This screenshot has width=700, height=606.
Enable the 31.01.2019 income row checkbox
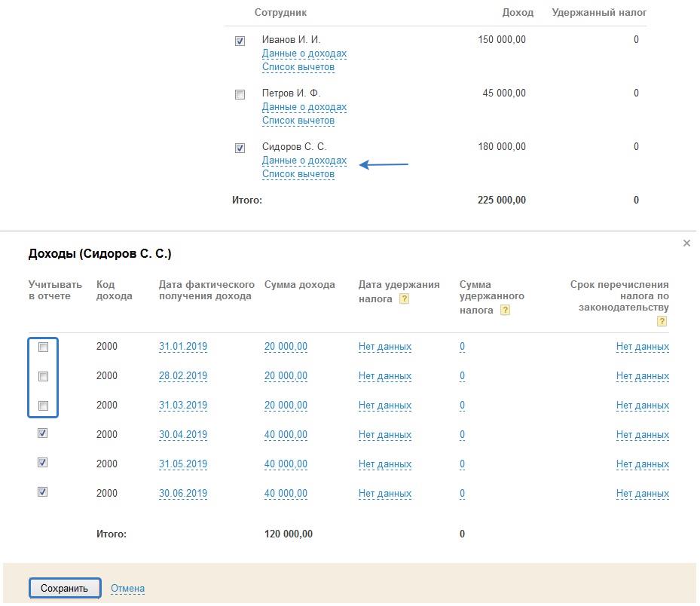(x=43, y=347)
